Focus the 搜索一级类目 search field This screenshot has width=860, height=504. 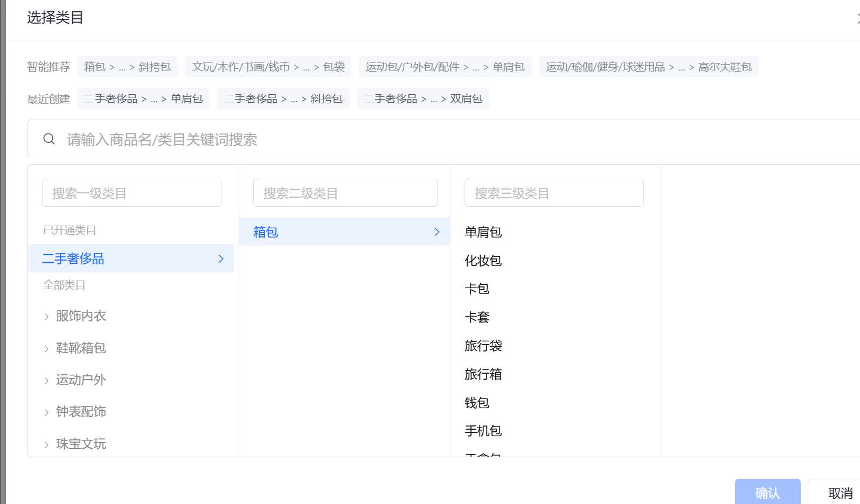click(x=131, y=193)
